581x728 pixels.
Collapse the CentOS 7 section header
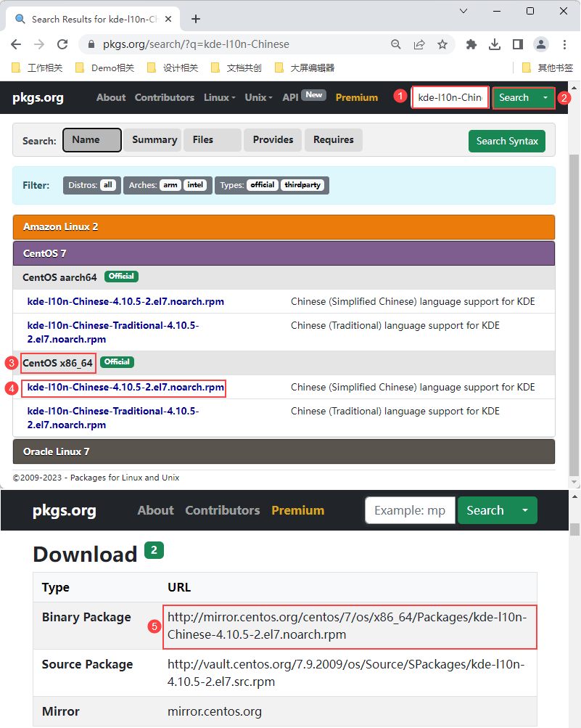pyautogui.click(x=284, y=253)
